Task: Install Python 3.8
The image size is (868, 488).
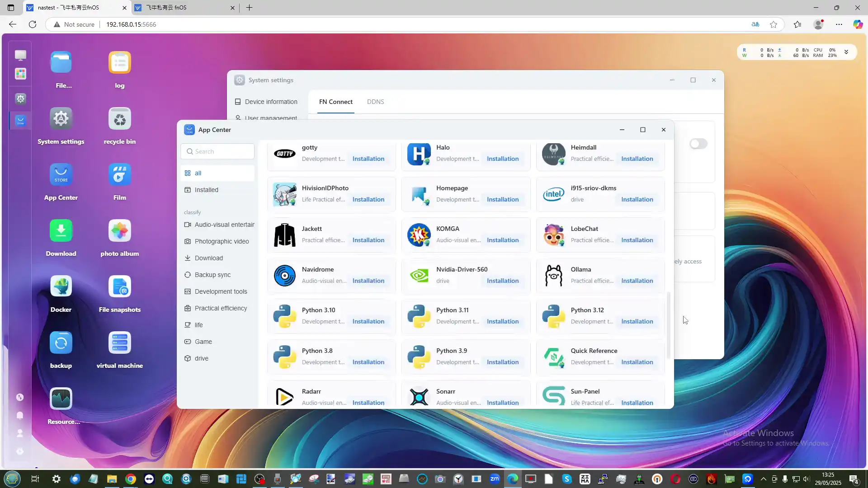Action: pos(368,362)
